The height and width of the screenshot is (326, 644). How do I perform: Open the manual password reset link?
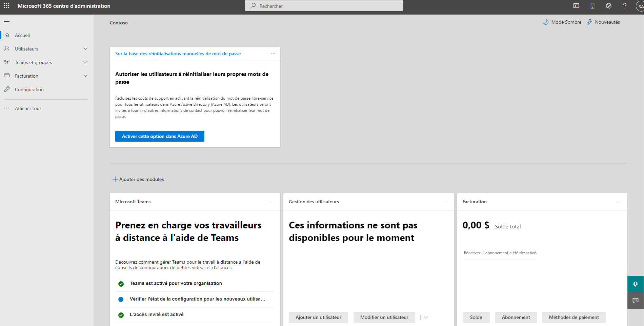click(x=178, y=54)
